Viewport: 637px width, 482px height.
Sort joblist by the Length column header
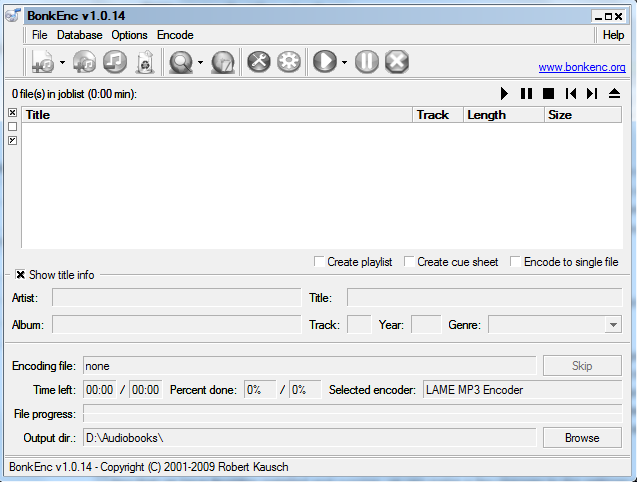click(504, 115)
